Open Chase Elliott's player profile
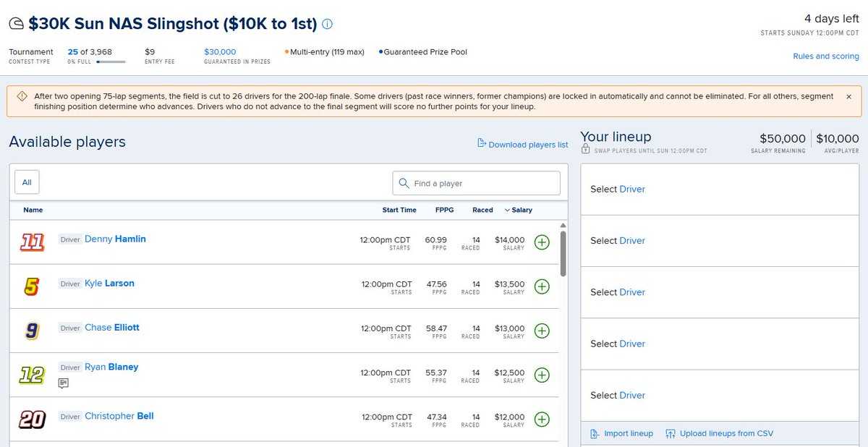The height and width of the screenshot is (447, 868). pyautogui.click(x=112, y=327)
